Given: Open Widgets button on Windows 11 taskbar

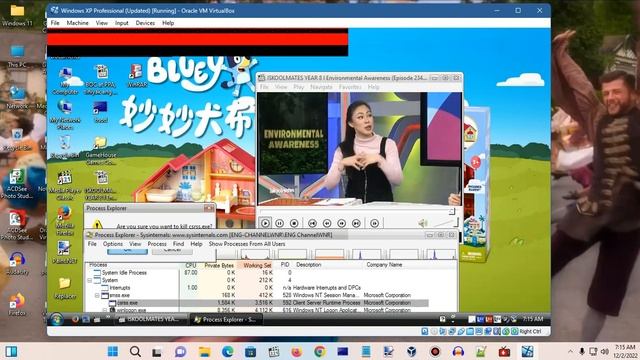Looking at the screenshot, I should tap(11, 351).
